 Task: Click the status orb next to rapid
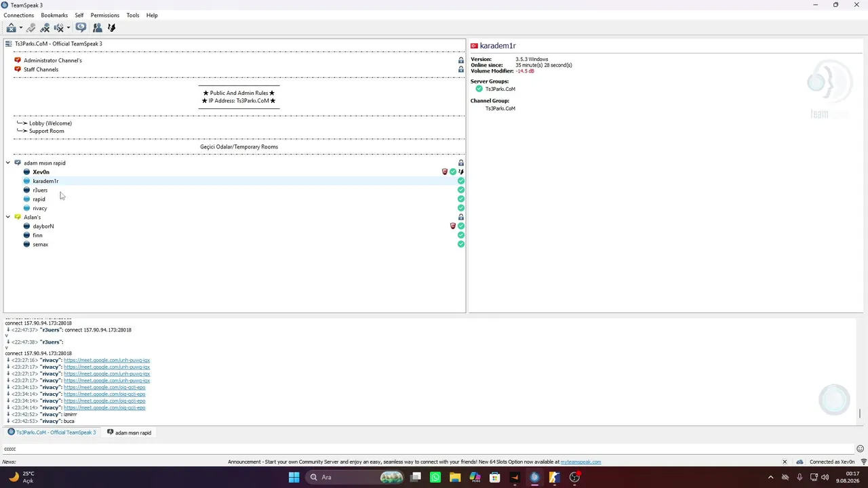pyautogui.click(x=26, y=199)
